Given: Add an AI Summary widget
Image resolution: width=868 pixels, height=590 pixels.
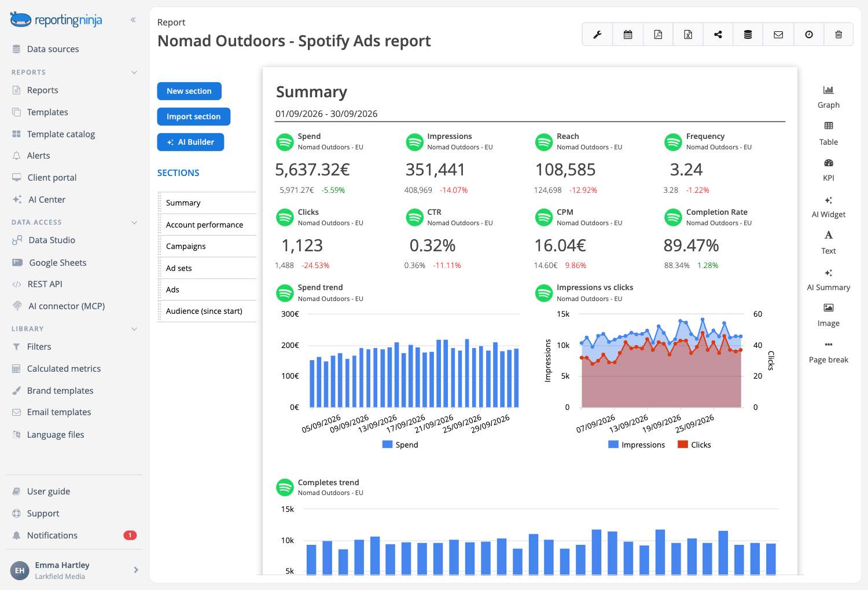Looking at the screenshot, I should 829,280.
